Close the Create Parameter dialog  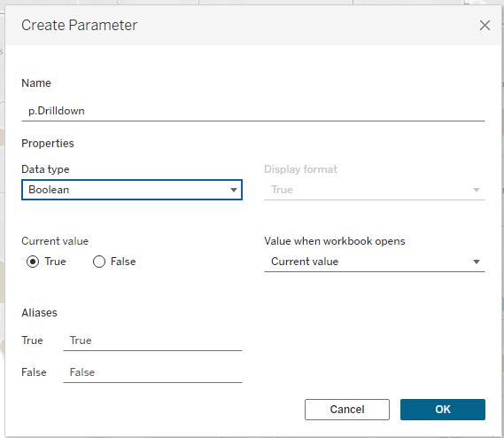485,25
